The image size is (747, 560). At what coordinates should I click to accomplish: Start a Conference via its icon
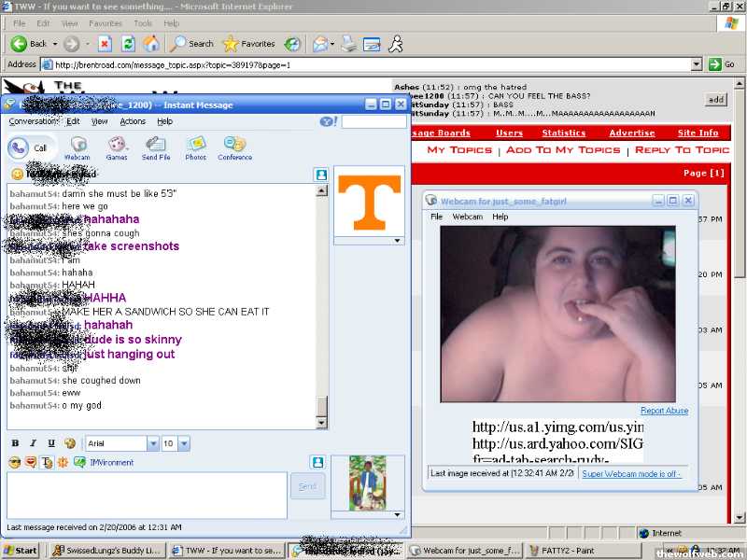234,145
